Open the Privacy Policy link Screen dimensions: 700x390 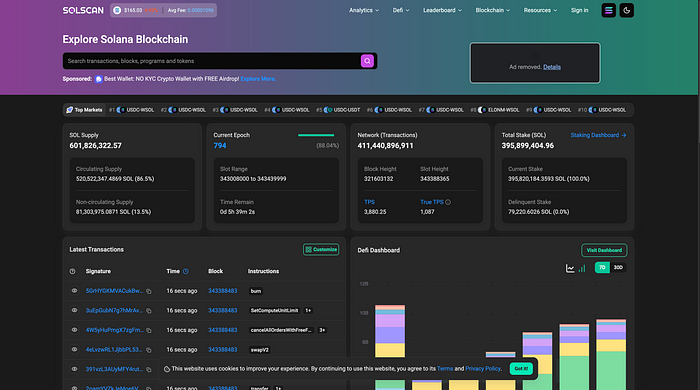tap(483, 369)
